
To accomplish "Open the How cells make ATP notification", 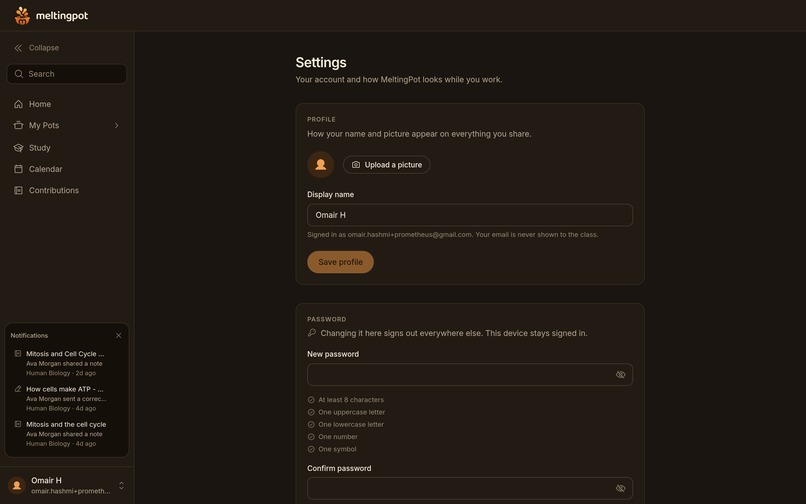I will (x=67, y=399).
